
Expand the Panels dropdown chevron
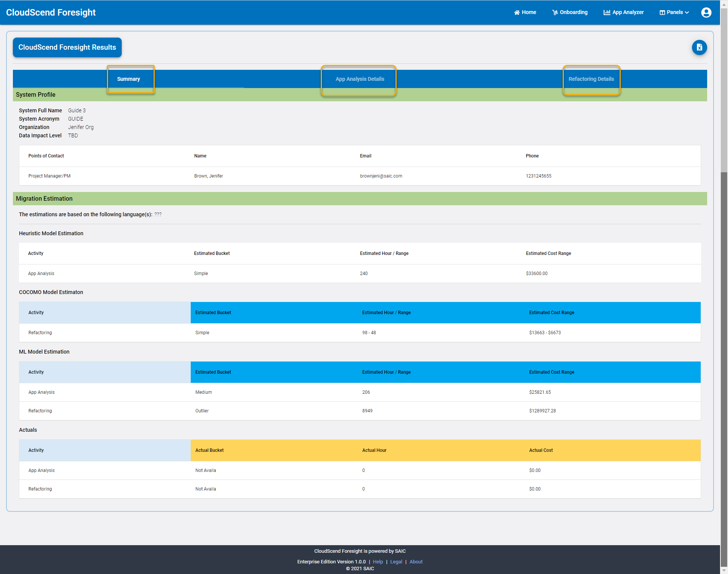tap(687, 13)
